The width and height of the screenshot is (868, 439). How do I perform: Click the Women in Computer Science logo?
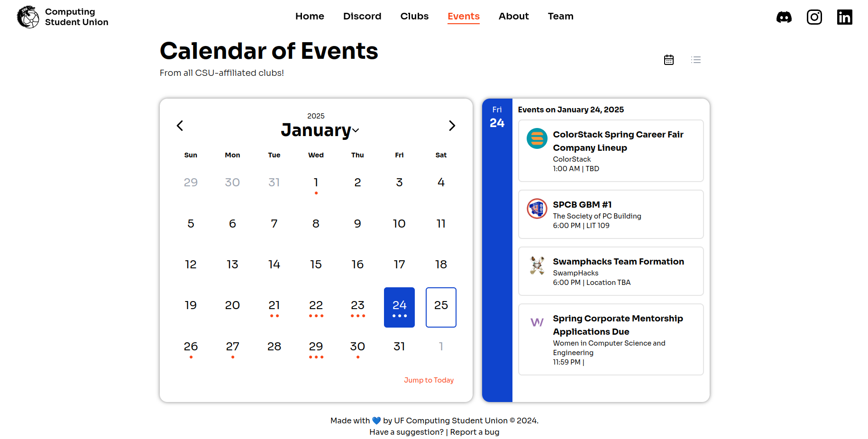coord(536,322)
